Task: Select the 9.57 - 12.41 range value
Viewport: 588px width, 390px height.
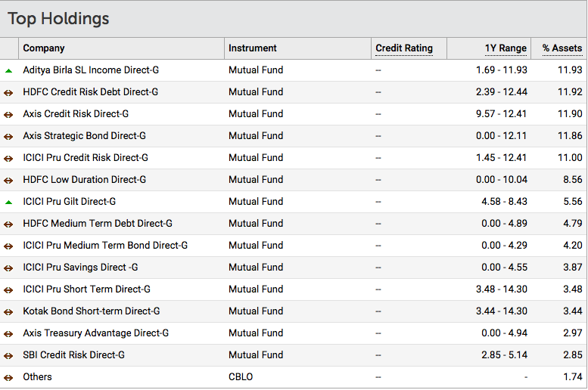Action: 502,114
